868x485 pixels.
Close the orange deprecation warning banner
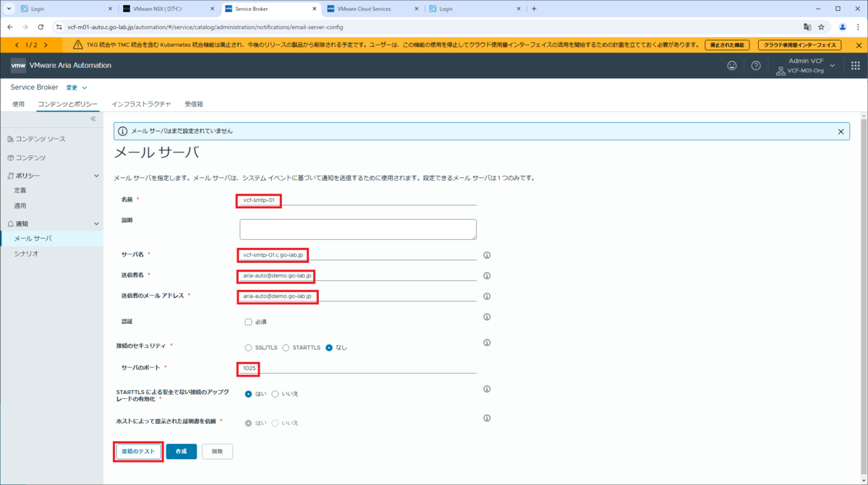click(x=859, y=45)
